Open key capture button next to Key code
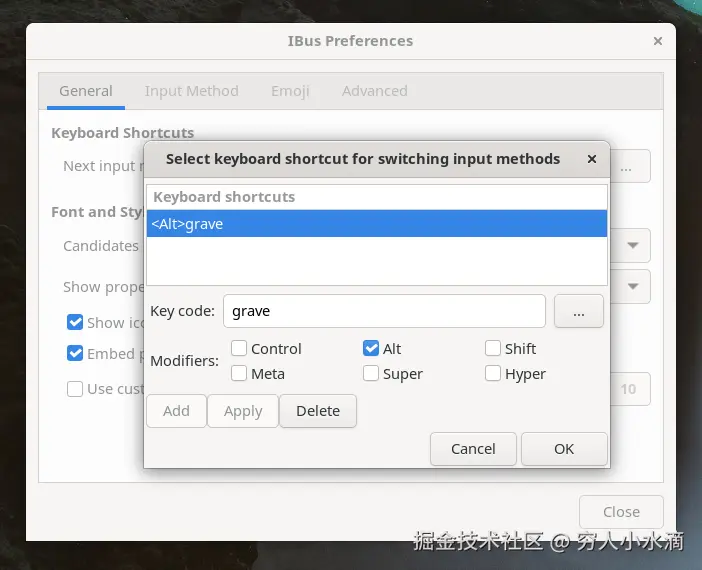 [x=578, y=311]
